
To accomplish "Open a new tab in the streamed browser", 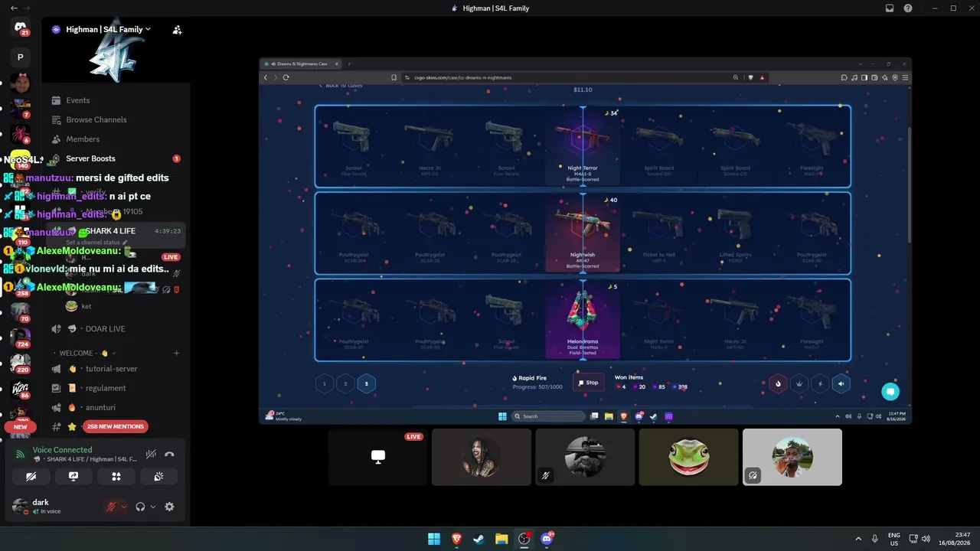I will coord(349,64).
